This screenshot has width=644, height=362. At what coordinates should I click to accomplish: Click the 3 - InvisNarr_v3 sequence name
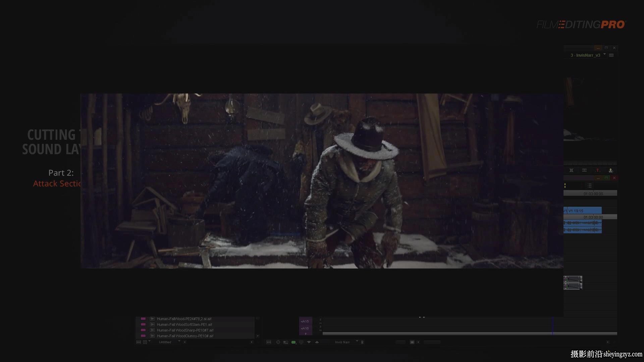point(585,55)
